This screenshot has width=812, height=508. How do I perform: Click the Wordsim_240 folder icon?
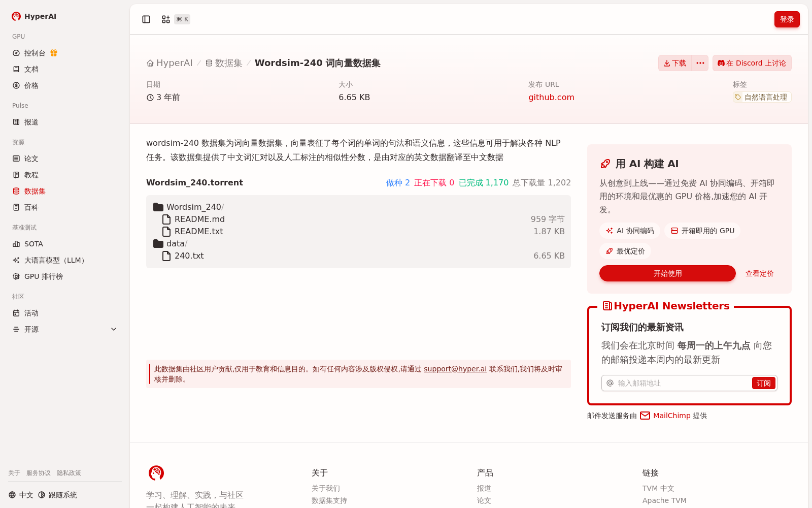158,207
